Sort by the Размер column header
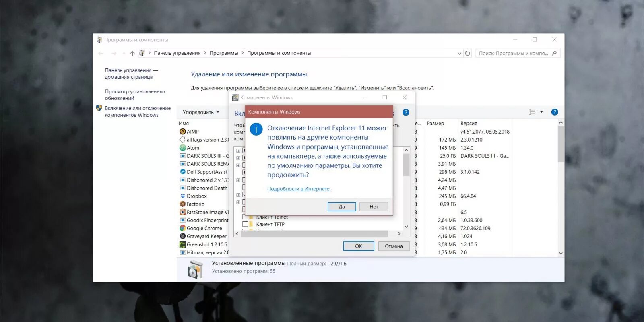Viewport: 644px width, 322px height. tap(436, 124)
